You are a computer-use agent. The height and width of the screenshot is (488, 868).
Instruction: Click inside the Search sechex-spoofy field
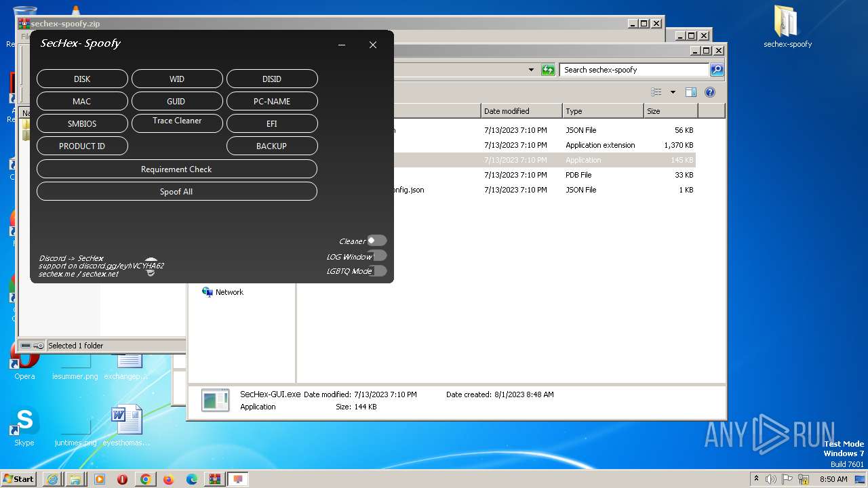click(635, 70)
